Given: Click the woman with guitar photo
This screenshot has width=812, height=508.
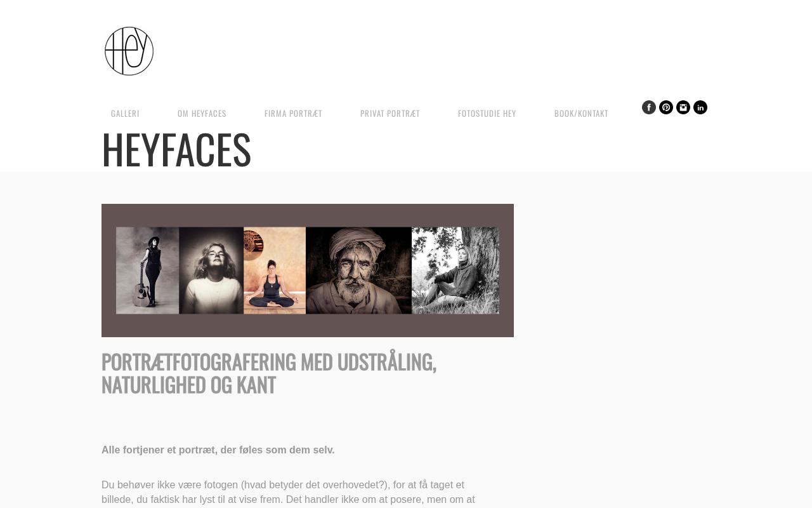Looking at the screenshot, I should pyautogui.click(x=147, y=271).
